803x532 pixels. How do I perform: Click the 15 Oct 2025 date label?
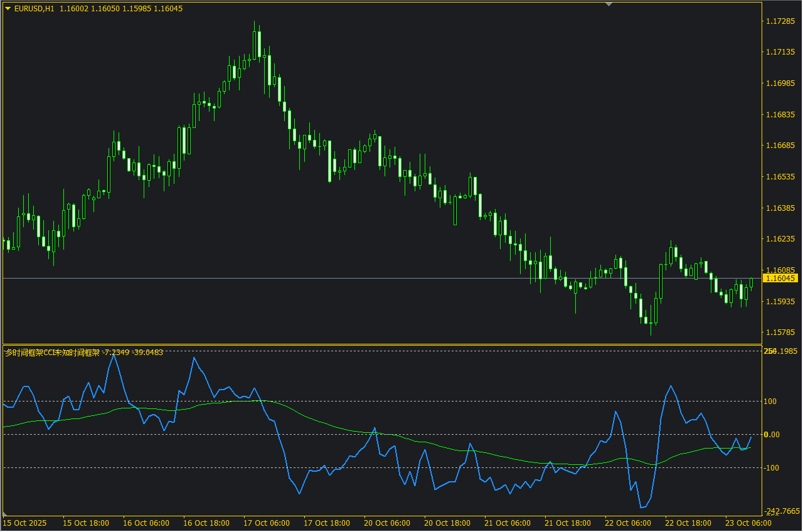[25, 523]
